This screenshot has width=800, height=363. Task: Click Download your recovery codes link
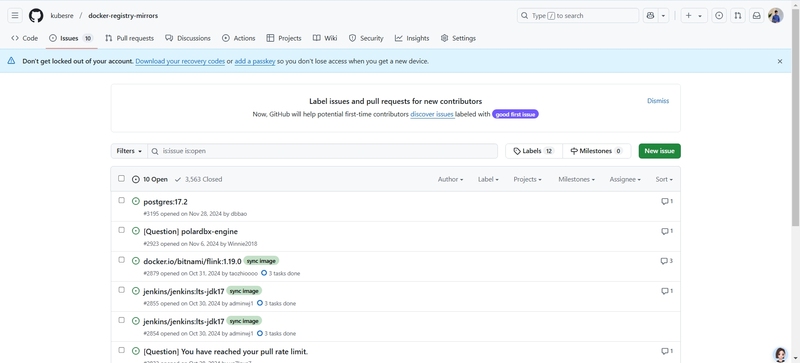point(180,61)
